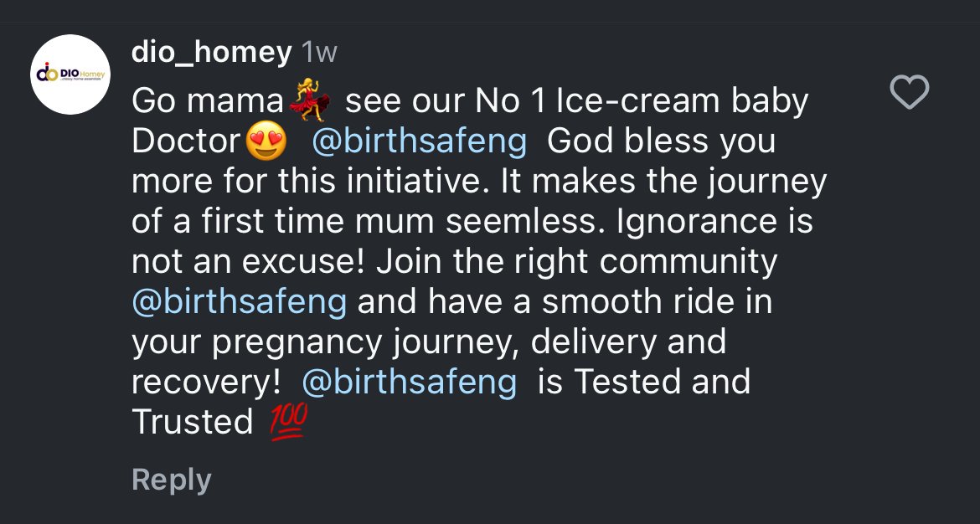Click the heart-eyes emoji after Doctor
The height and width of the screenshot is (524, 980).
click(265, 142)
